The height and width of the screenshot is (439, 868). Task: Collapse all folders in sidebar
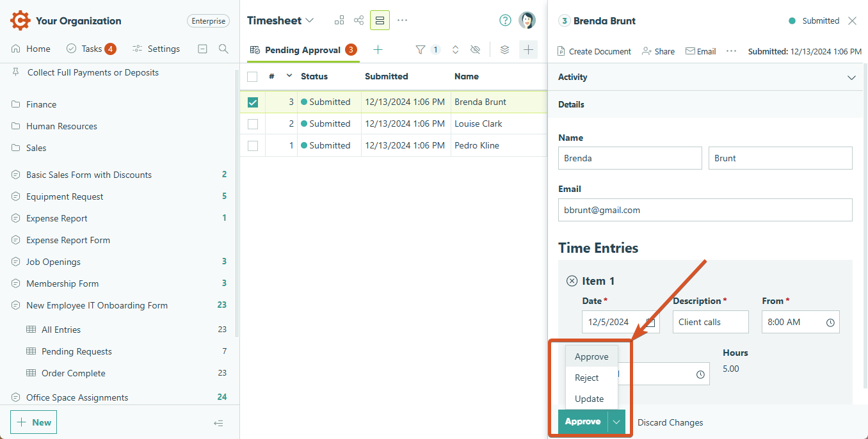click(x=203, y=49)
